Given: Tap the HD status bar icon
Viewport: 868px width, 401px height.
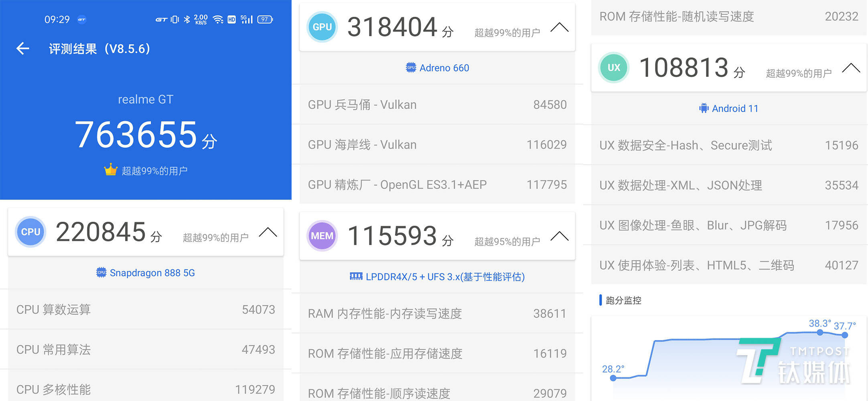Looking at the screenshot, I should [232, 19].
